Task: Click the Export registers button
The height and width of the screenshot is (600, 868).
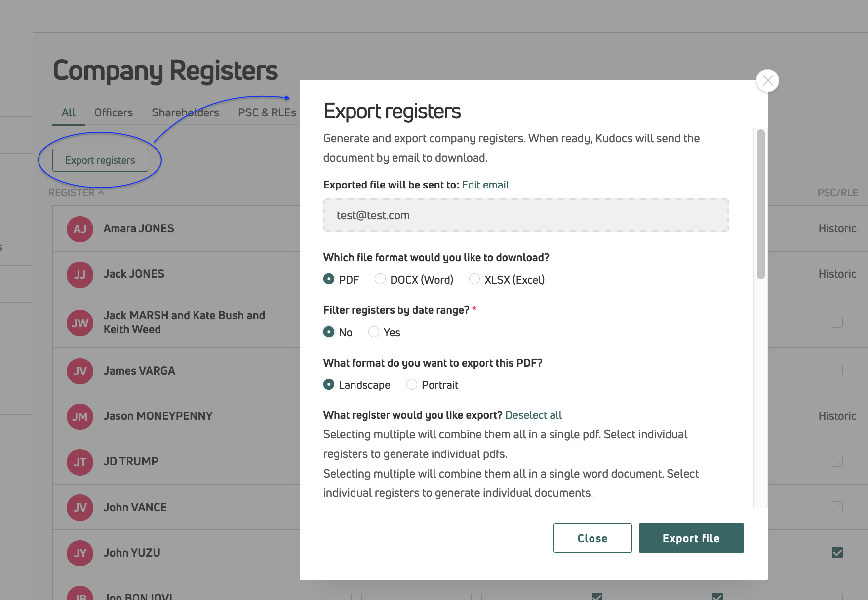Action: (100, 160)
